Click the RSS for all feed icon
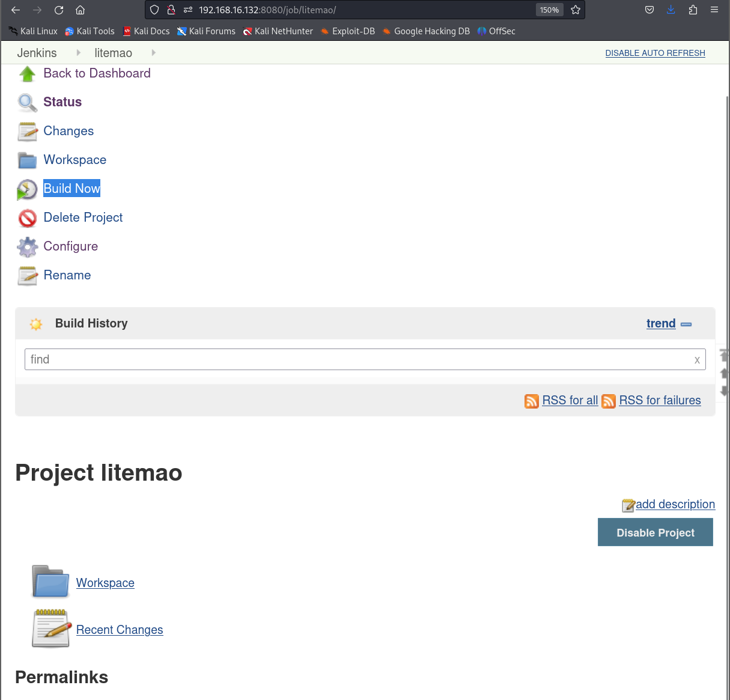Viewport: 730px width, 700px height. tap(532, 401)
